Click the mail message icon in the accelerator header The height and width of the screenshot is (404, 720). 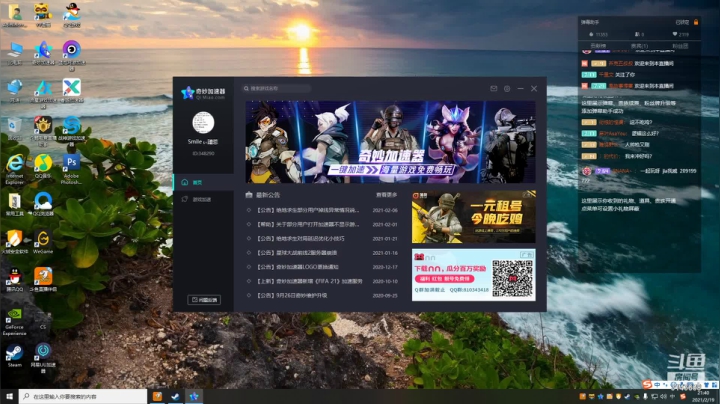click(494, 89)
